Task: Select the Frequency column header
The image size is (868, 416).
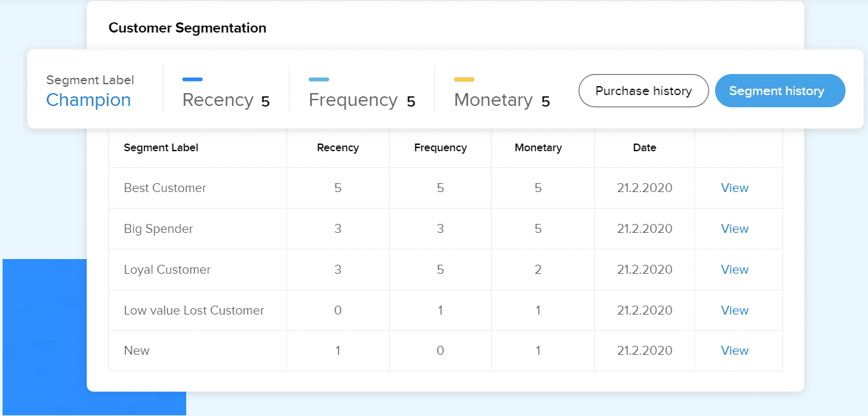Action: tap(441, 147)
